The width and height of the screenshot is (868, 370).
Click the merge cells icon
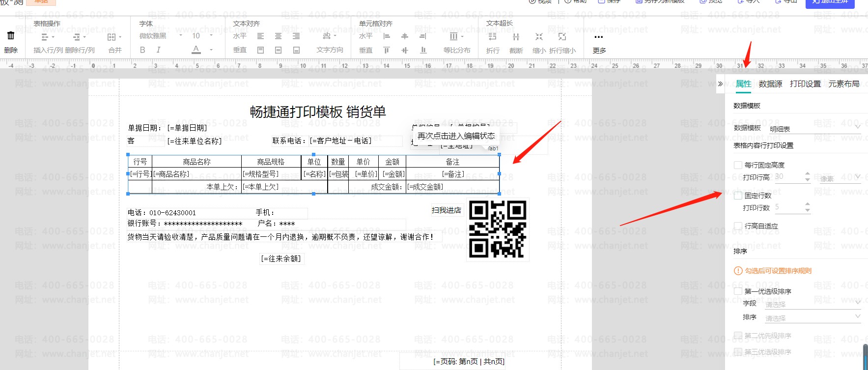(x=112, y=37)
